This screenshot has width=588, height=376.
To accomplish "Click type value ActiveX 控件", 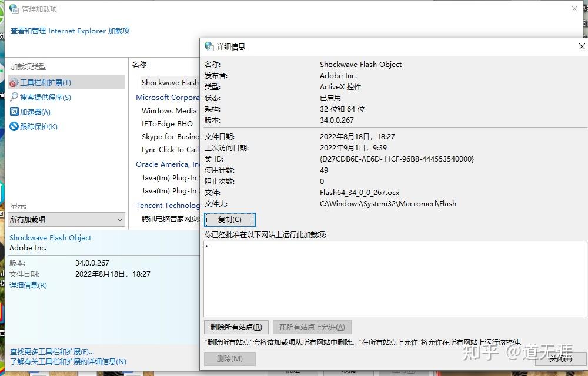I will pyautogui.click(x=340, y=87).
